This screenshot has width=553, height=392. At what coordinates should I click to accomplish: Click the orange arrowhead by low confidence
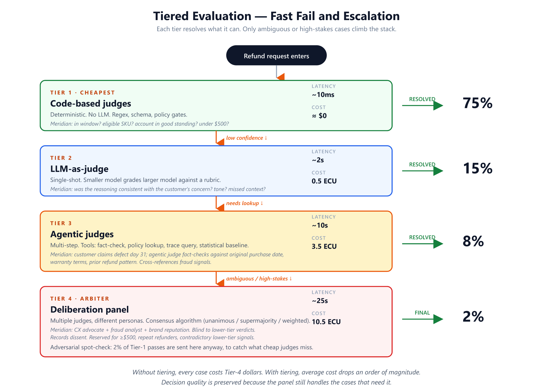220,142
